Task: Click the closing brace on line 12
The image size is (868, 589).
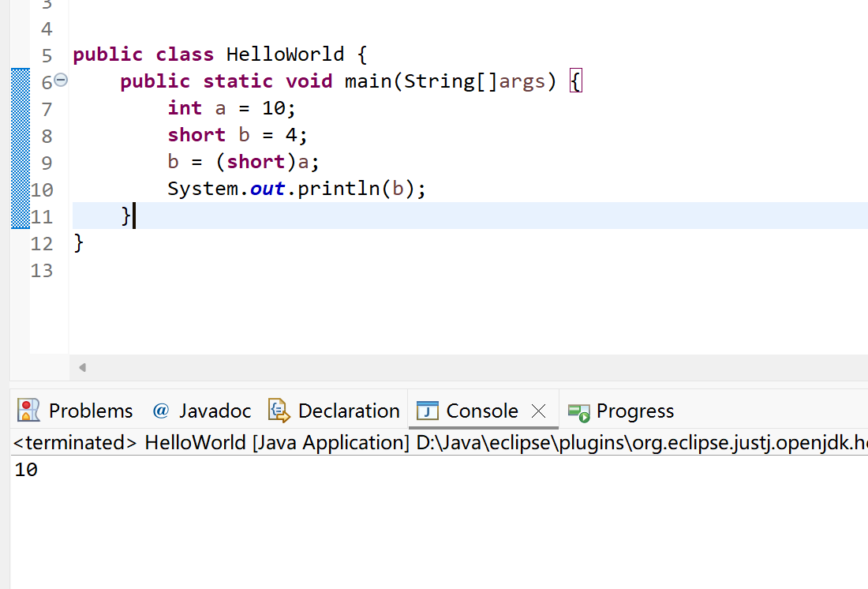Action: pyautogui.click(x=79, y=242)
